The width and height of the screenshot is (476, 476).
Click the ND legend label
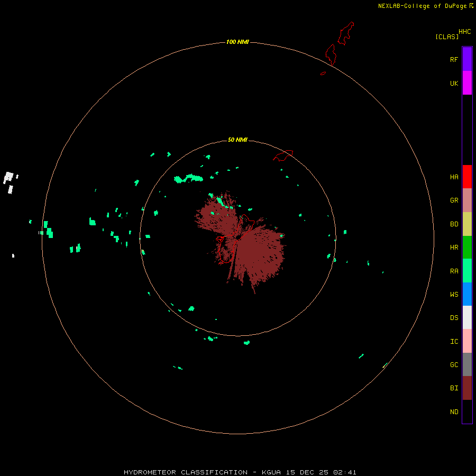pos(454,412)
